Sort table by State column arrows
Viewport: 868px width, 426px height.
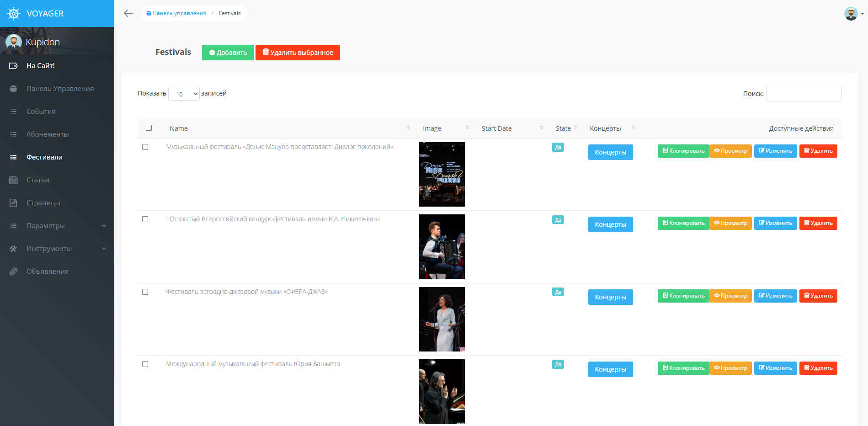coord(575,128)
